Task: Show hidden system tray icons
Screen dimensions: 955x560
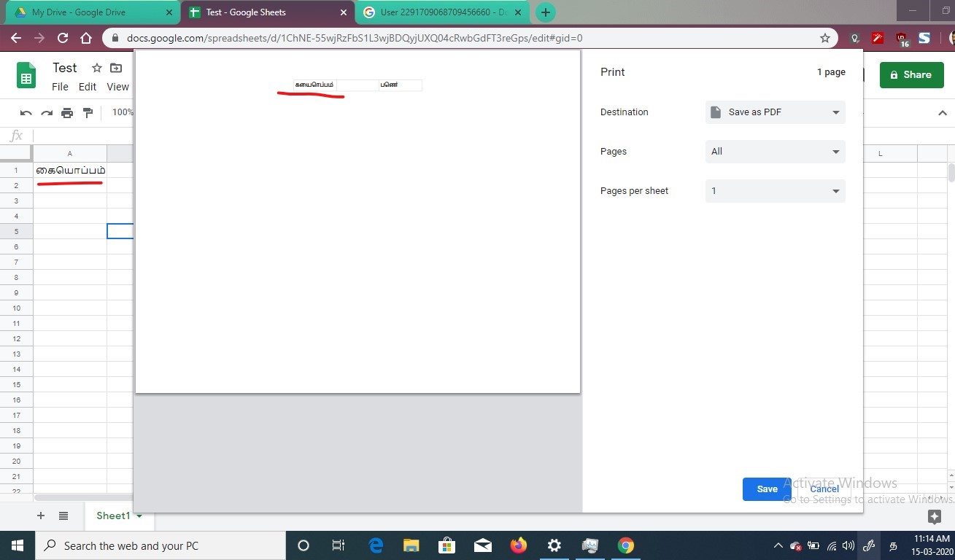Action: coord(778,545)
